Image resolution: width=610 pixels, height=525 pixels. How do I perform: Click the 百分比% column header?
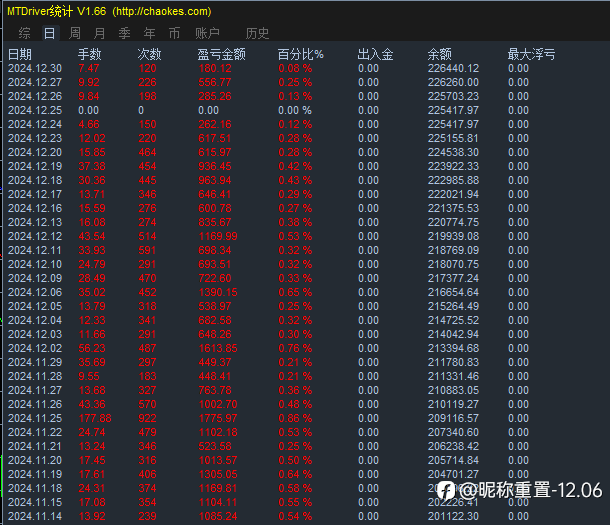click(300, 54)
